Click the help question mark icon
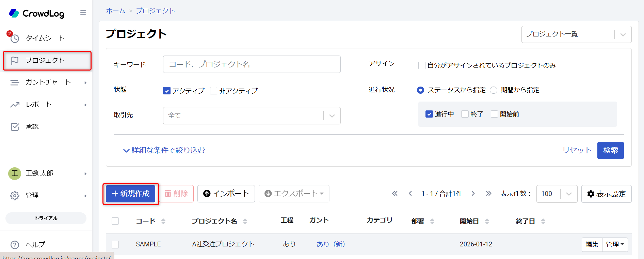Image resolution: width=644 pixels, height=259 pixels. pos(15,245)
